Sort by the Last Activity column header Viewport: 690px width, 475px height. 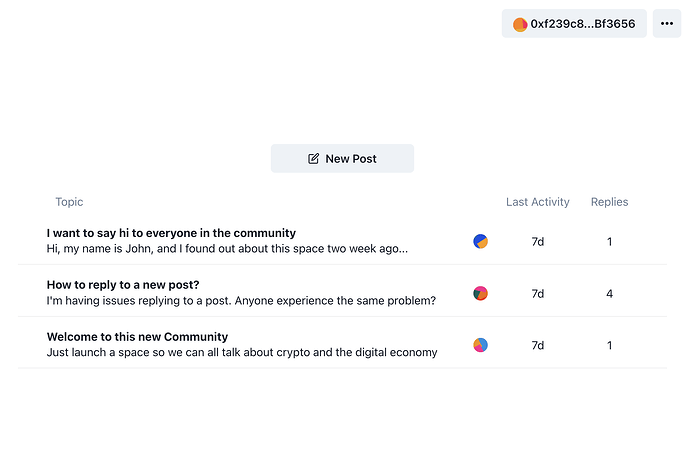point(537,202)
